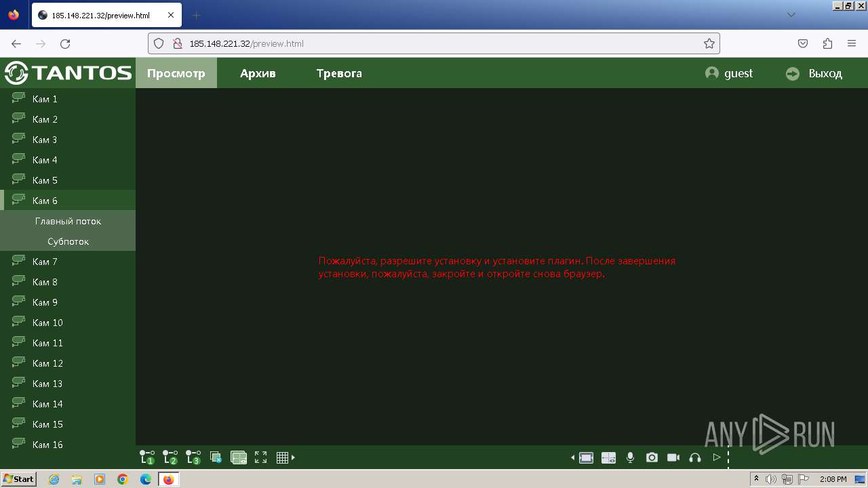Open the Архив tab

pos(258,73)
